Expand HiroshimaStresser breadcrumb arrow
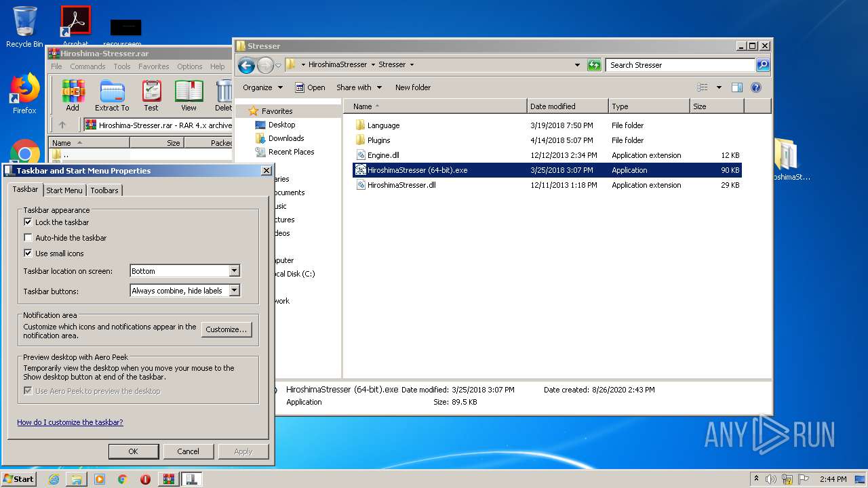The width and height of the screenshot is (868, 488). coord(373,65)
